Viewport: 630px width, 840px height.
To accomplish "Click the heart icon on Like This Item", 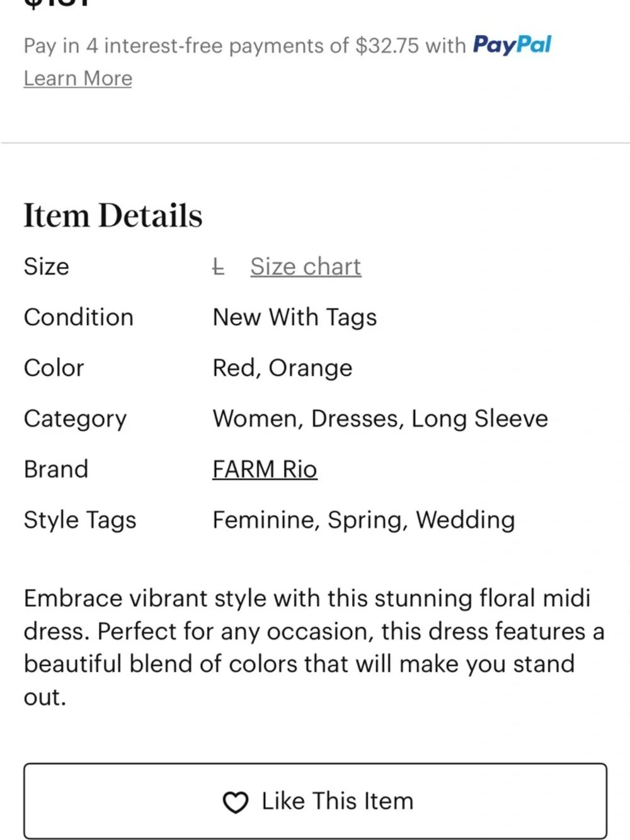I will [236, 801].
